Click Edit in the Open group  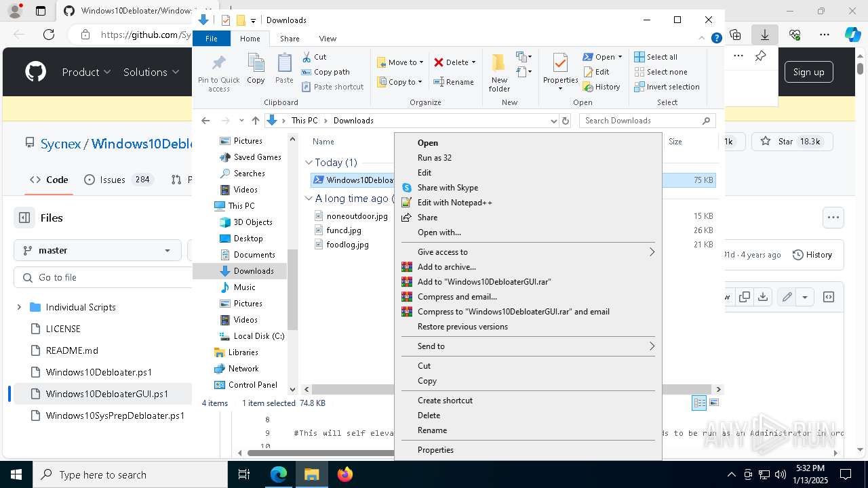click(x=595, y=72)
